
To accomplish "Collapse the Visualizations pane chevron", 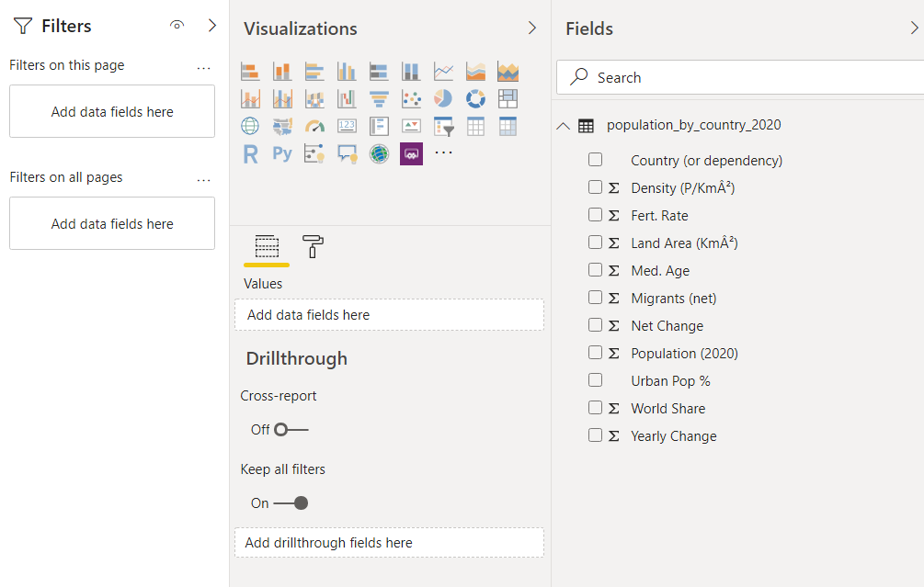I will click(x=531, y=28).
